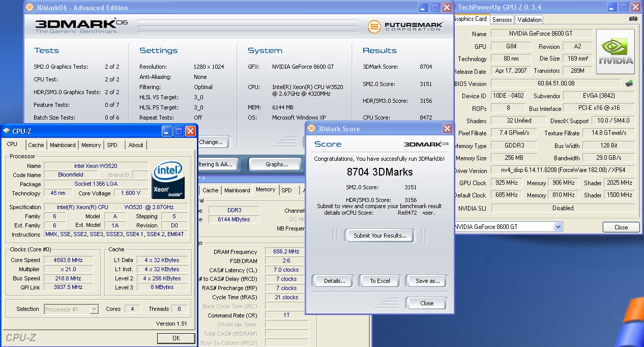Select the Graphics Card tab in GPU-Z
Viewport: 644px width, 347px height.
click(x=471, y=19)
